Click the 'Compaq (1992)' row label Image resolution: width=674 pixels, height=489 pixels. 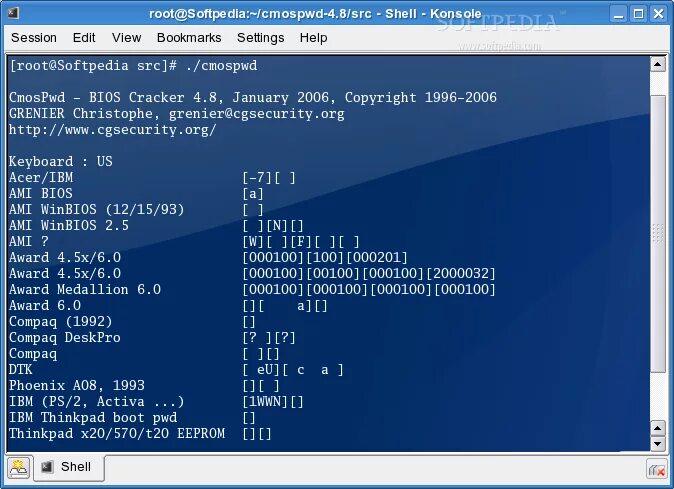click(61, 321)
